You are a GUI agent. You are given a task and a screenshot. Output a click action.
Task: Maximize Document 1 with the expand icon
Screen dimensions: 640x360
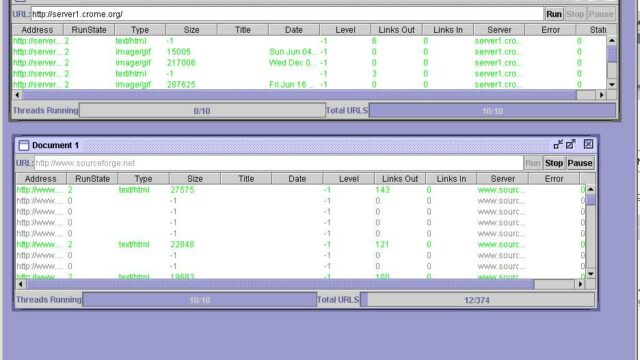(x=571, y=144)
